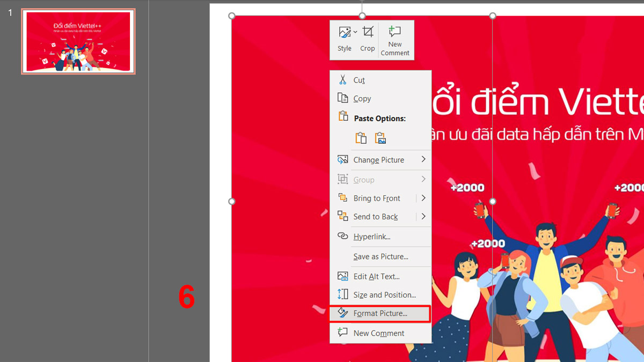Screen dimensions: 644x362
Task: Open the Send to Back submenu
Action: [x=424, y=216]
